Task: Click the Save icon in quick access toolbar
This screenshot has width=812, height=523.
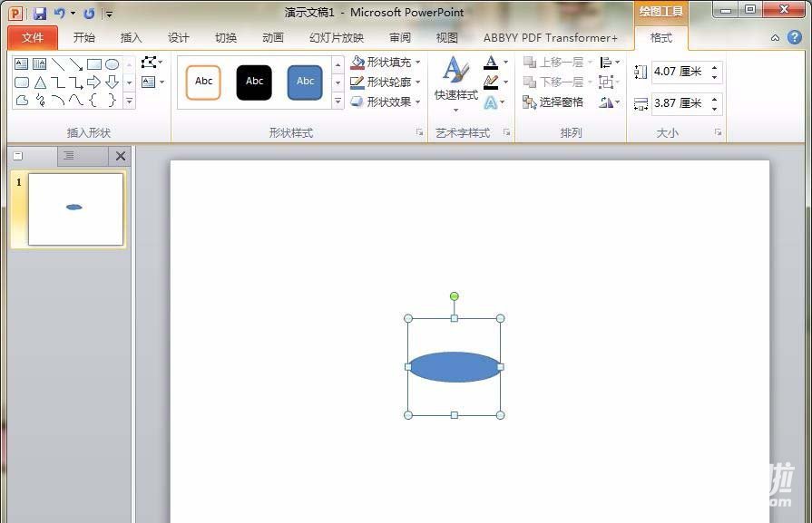Action: point(39,13)
